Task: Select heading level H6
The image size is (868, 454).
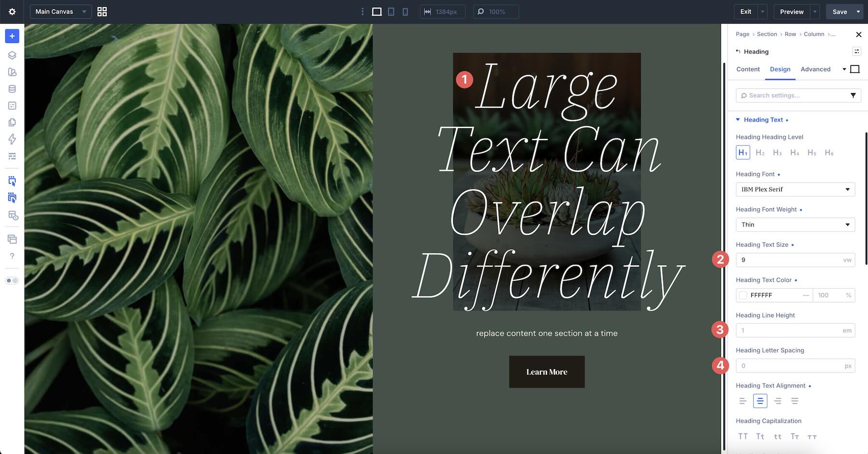Action: pyautogui.click(x=829, y=152)
